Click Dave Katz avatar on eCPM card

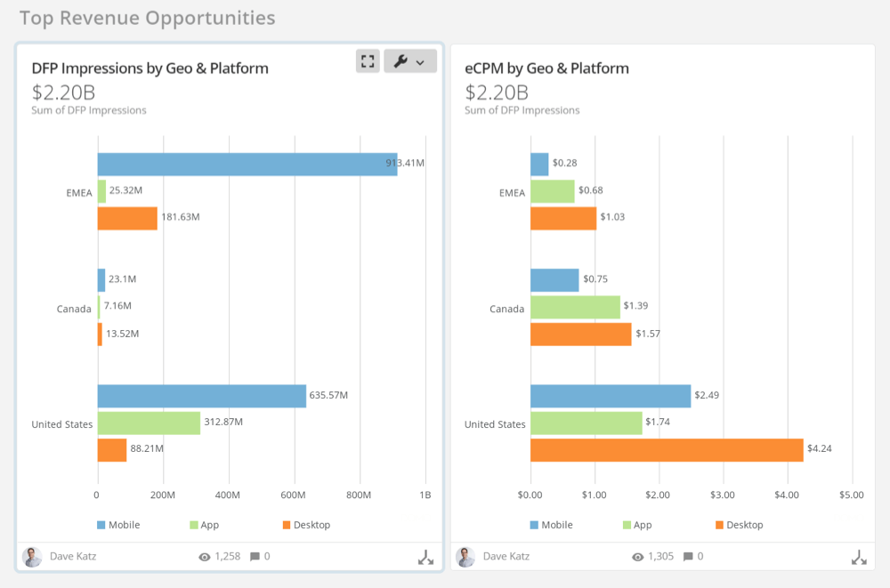coord(465,557)
